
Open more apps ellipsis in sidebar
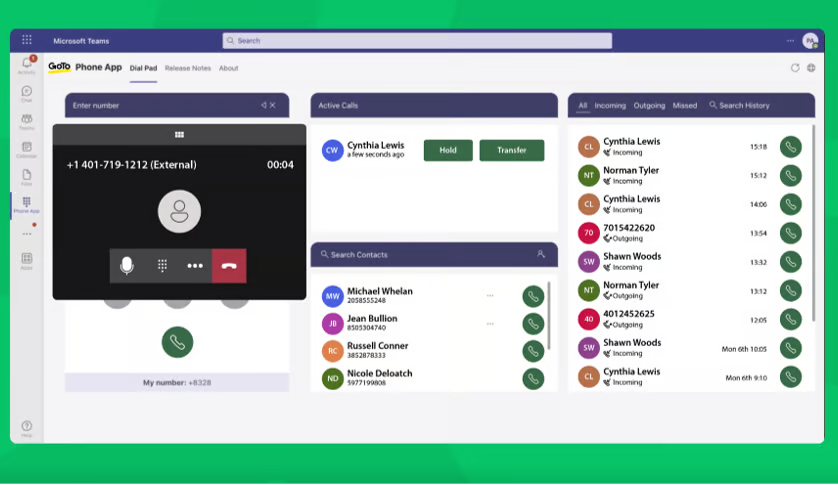pyautogui.click(x=27, y=234)
